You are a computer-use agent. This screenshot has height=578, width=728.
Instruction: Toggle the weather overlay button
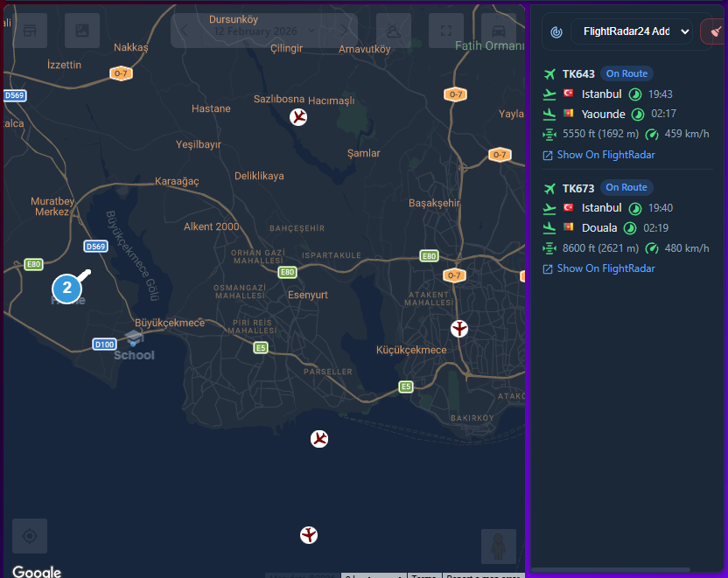click(x=393, y=31)
